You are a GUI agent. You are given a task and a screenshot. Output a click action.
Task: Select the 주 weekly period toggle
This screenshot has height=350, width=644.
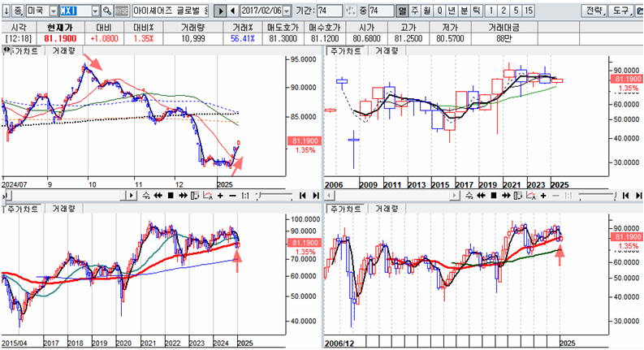415,11
